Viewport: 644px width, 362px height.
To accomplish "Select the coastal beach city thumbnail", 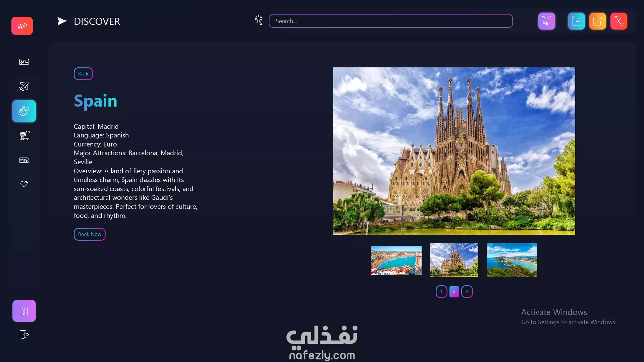I will [396, 260].
